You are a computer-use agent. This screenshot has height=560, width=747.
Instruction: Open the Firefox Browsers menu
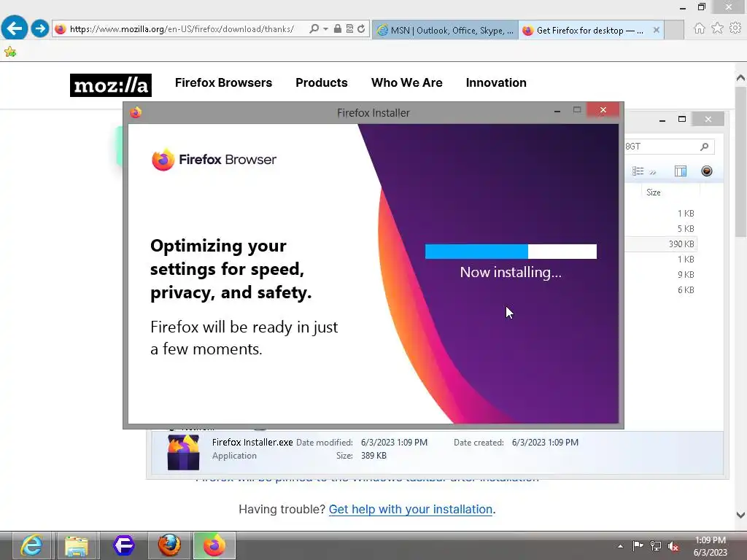(223, 82)
